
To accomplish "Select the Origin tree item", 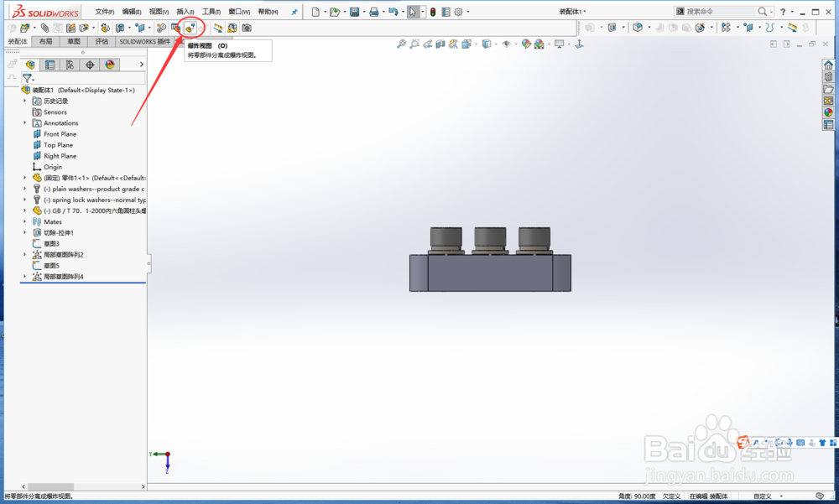I will [52, 167].
